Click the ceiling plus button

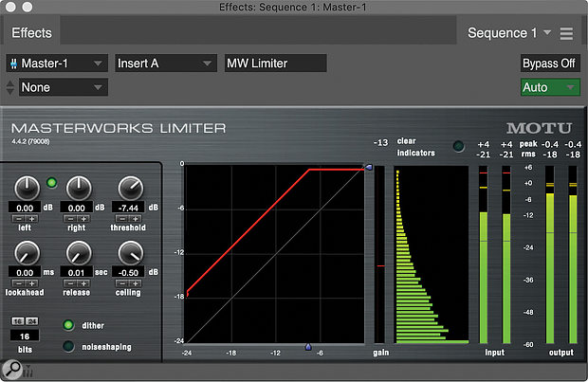click(x=136, y=283)
